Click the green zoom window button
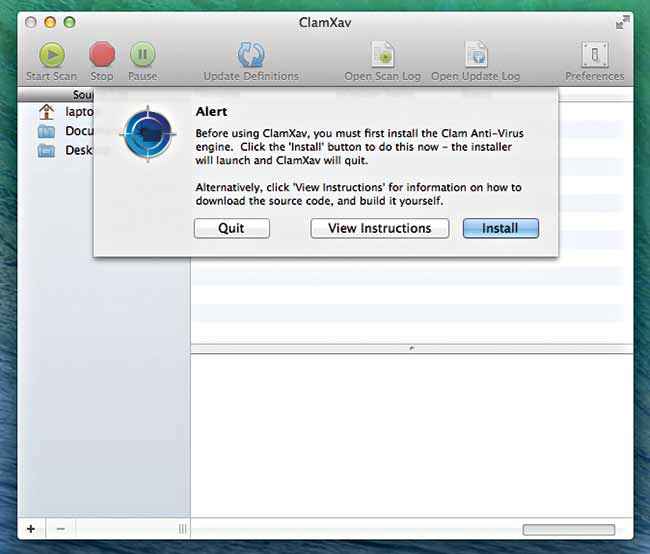The height and width of the screenshot is (554, 650). click(x=70, y=22)
